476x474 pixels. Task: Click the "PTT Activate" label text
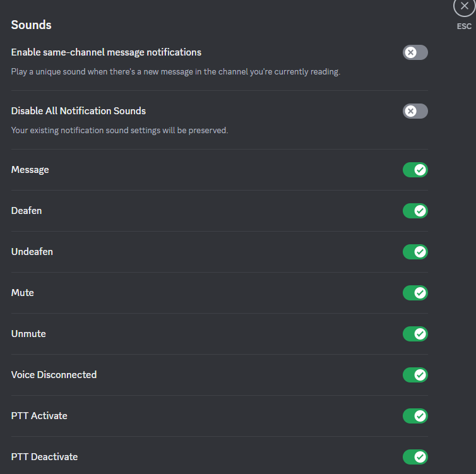(39, 416)
